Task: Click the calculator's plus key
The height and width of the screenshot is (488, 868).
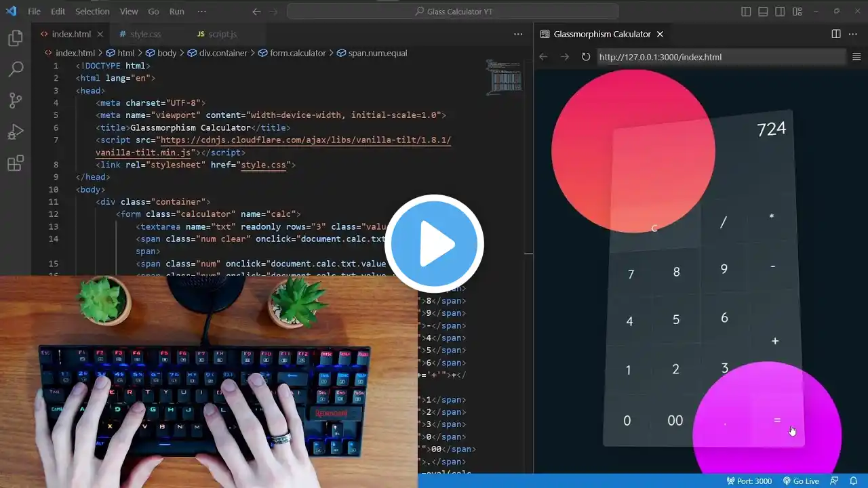Action: (x=775, y=340)
